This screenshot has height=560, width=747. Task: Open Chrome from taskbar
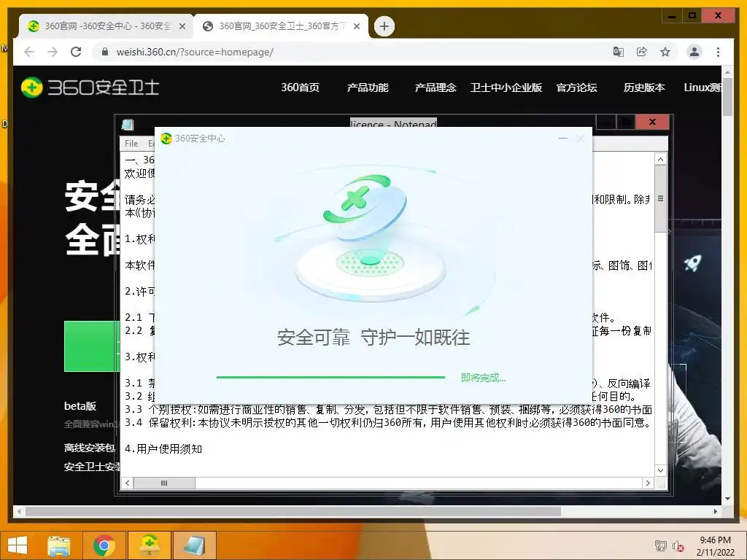pyautogui.click(x=104, y=545)
